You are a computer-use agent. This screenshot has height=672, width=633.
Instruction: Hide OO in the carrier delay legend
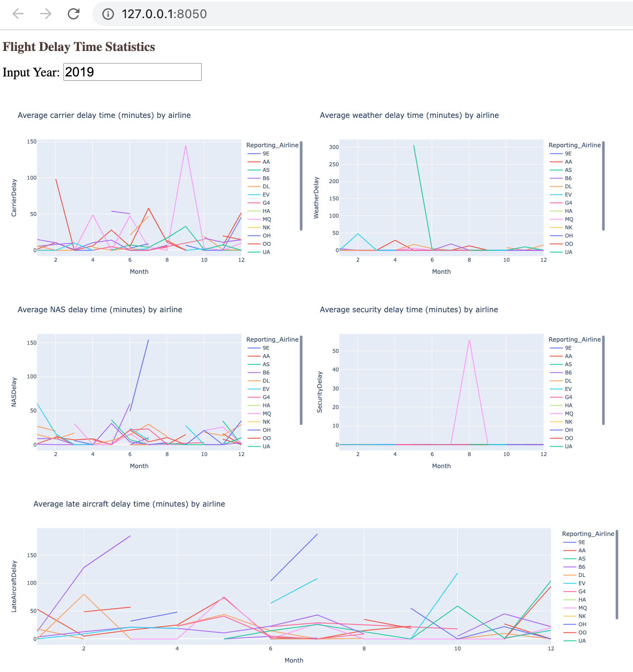pos(265,244)
